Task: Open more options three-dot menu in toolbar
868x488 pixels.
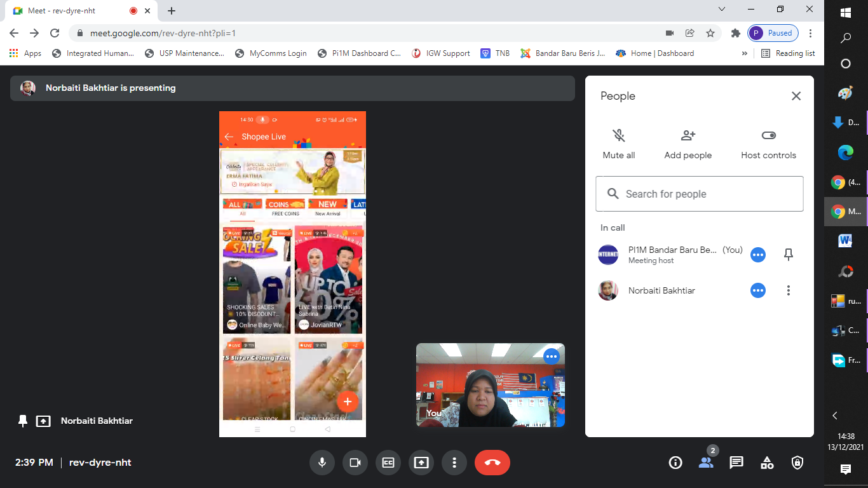Action: 454,463
